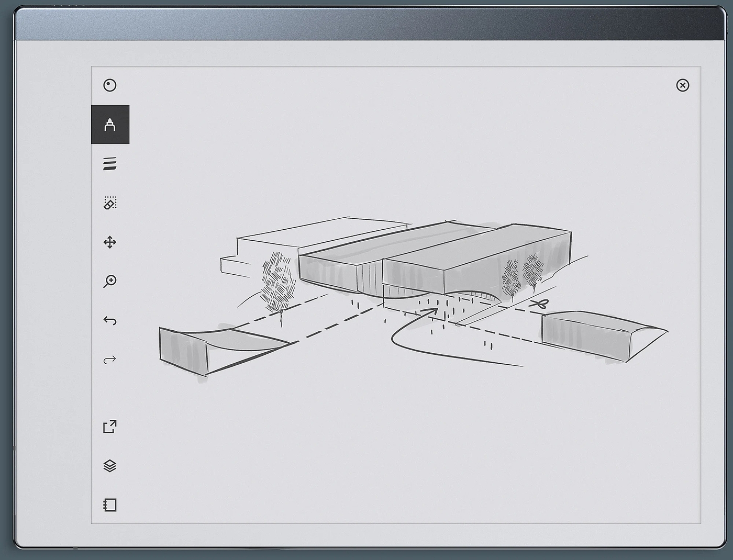Close the document with the X button
733x560 pixels.
coord(683,85)
